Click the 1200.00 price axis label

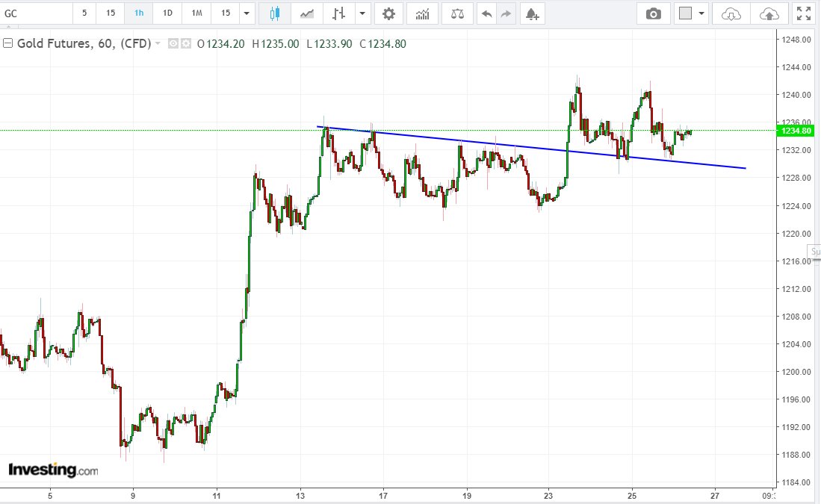796,372
